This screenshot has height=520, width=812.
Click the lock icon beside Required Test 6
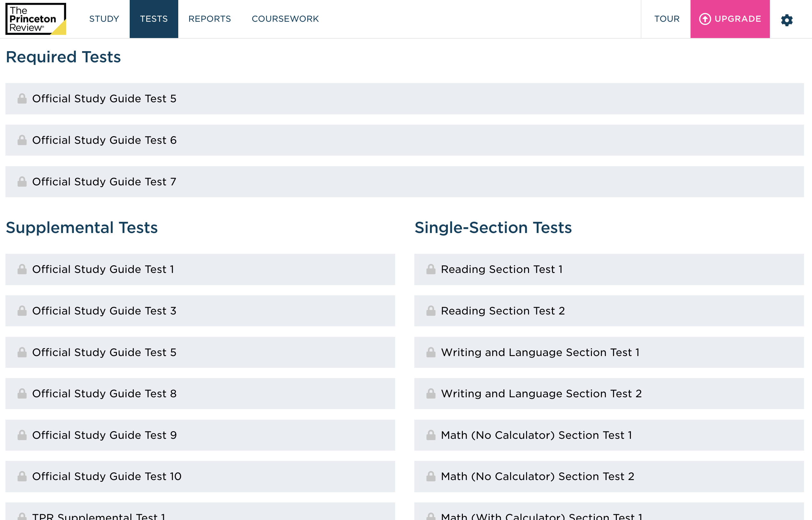pyautogui.click(x=22, y=140)
